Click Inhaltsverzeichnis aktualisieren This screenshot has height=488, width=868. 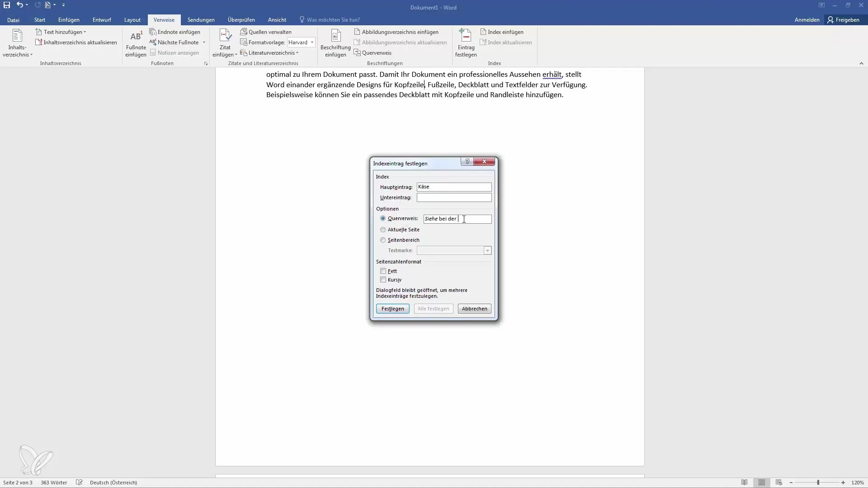point(76,42)
